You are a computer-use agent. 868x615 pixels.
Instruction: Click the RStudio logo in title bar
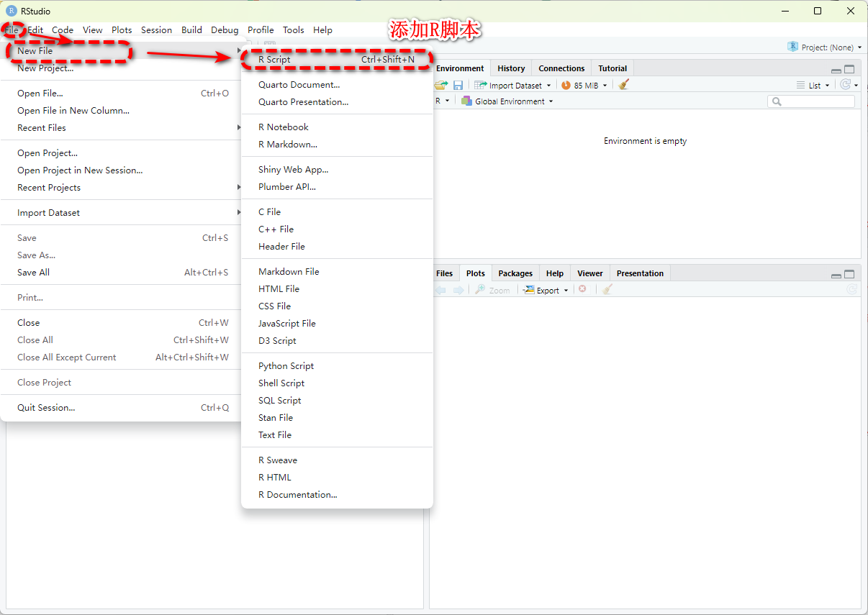[11, 11]
